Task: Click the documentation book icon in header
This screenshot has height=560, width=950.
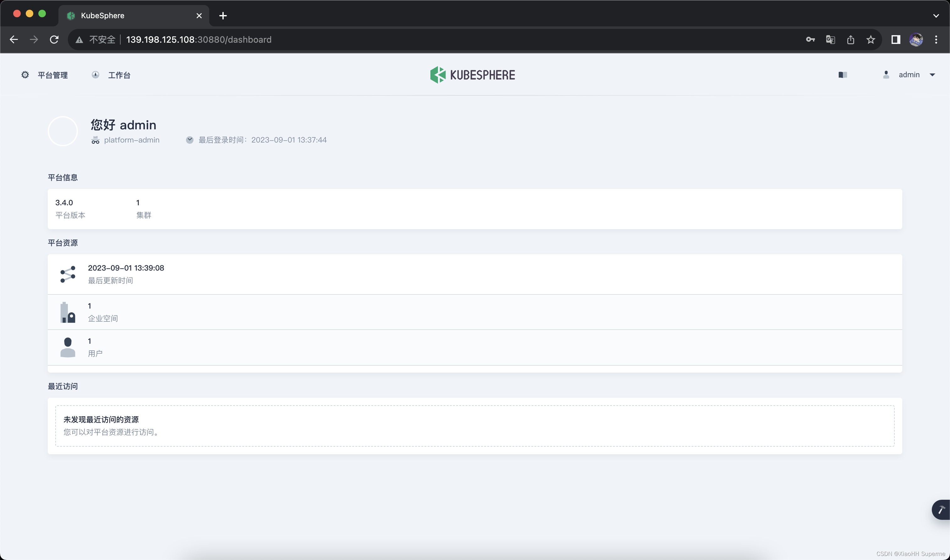Action: pos(842,75)
